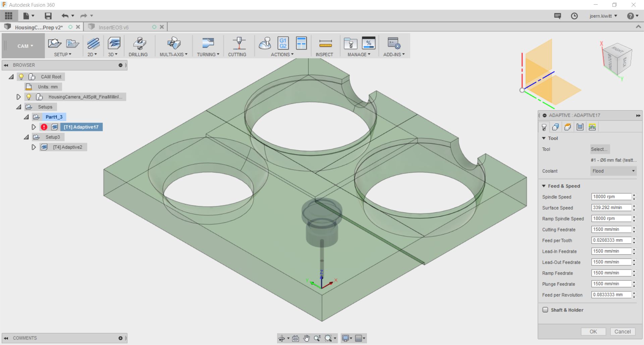Viewport: 644px width, 345px height.
Task: Select the 2D milling strategy icon
Action: (93, 43)
